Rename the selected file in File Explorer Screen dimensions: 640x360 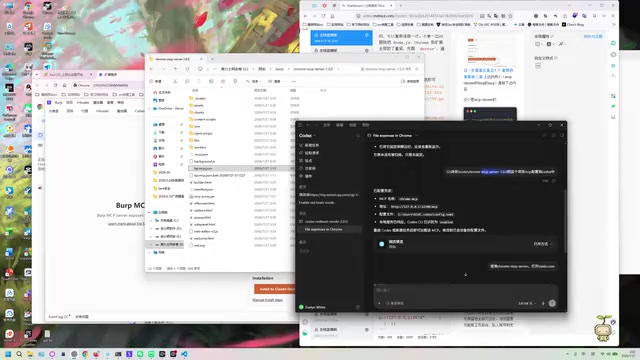[x=211, y=81]
